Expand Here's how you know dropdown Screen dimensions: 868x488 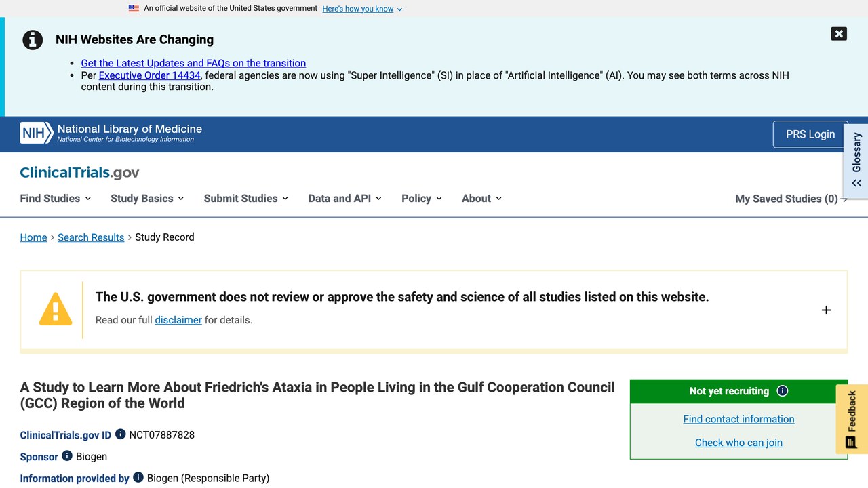click(362, 9)
